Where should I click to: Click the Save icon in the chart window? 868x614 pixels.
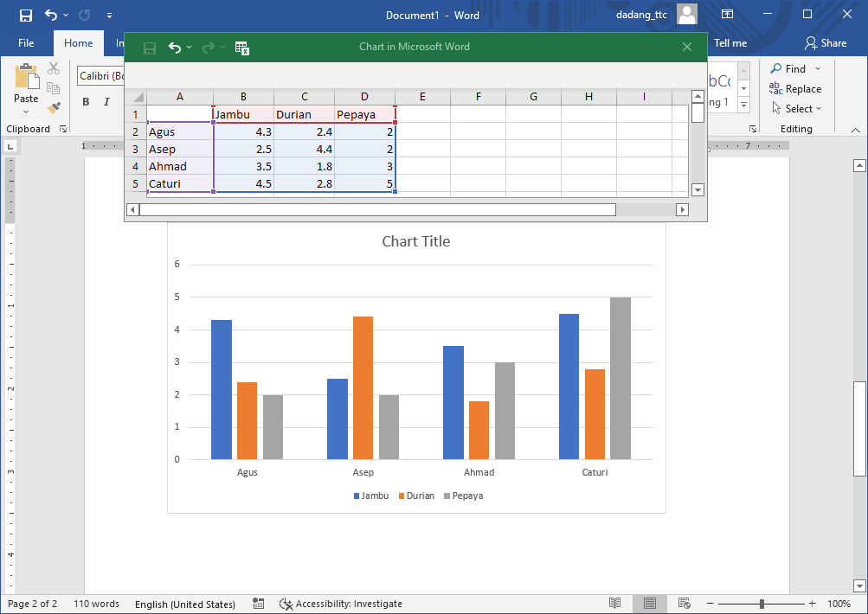point(149,48)
